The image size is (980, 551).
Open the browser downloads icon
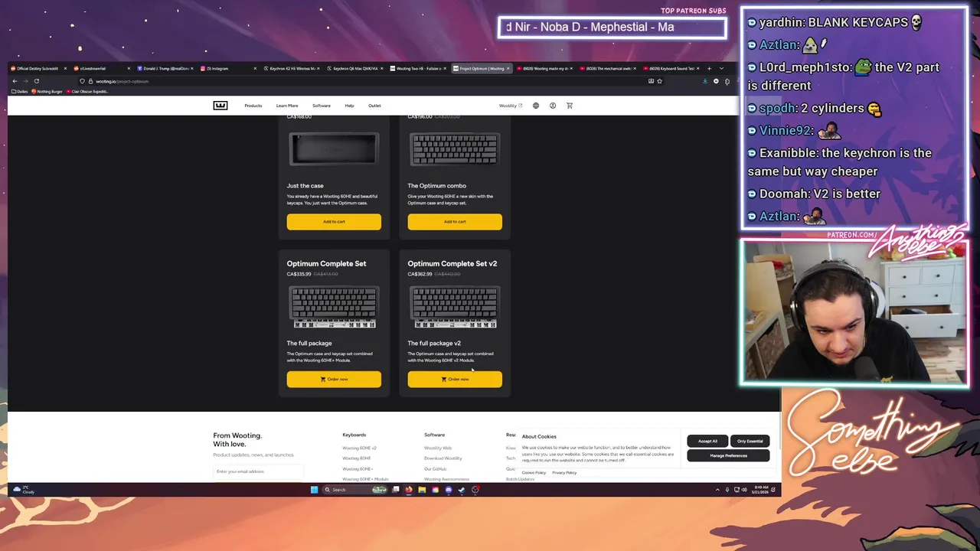[x=705, y=81]
